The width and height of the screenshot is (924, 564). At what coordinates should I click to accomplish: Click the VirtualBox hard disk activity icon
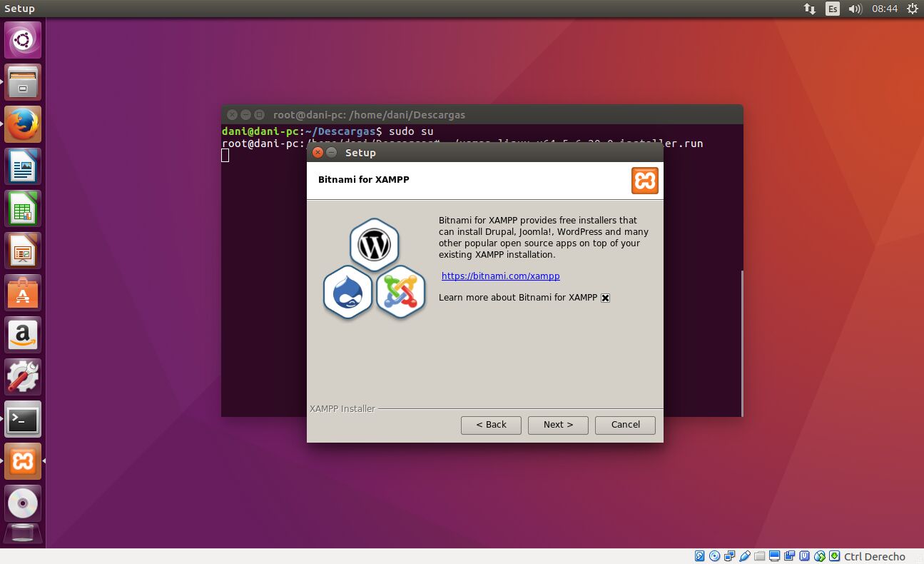700,556
